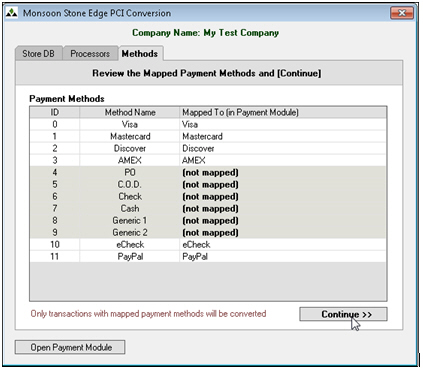Click the Discover mapped-to cell
The height and width of the screenshot is (370, 423).
283,148
